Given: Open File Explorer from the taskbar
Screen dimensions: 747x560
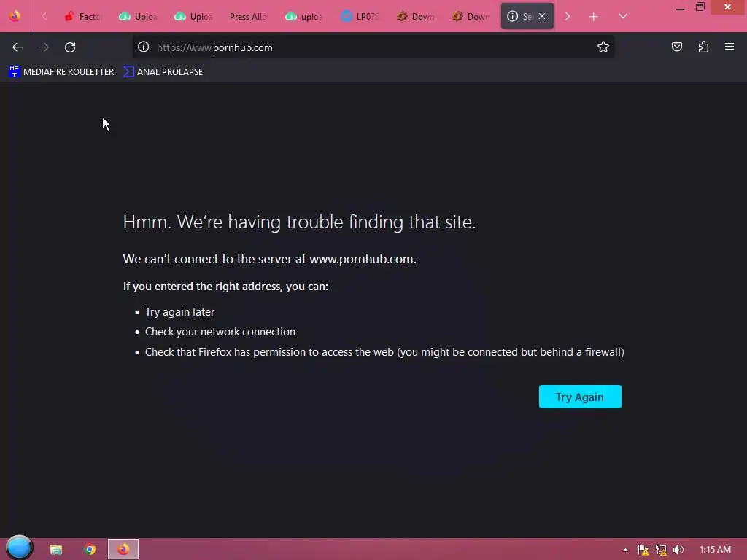Looking at the screenshot, I should tap(56, 550).
